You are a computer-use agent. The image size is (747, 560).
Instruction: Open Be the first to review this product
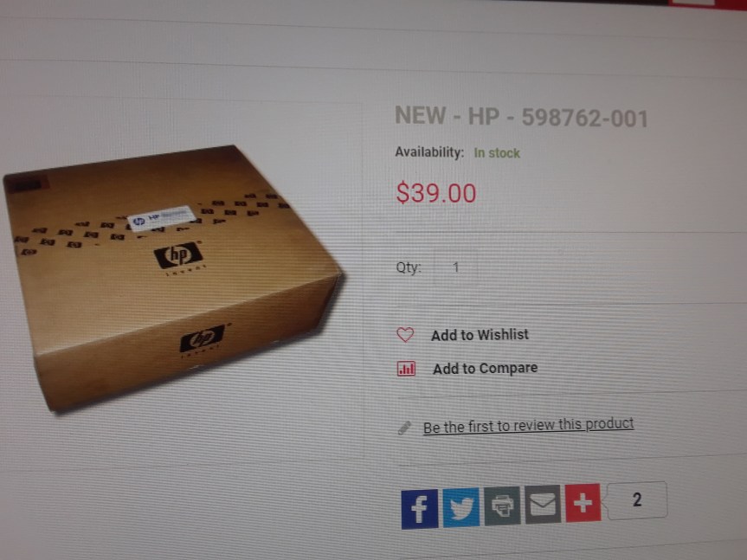coord(528,425)
